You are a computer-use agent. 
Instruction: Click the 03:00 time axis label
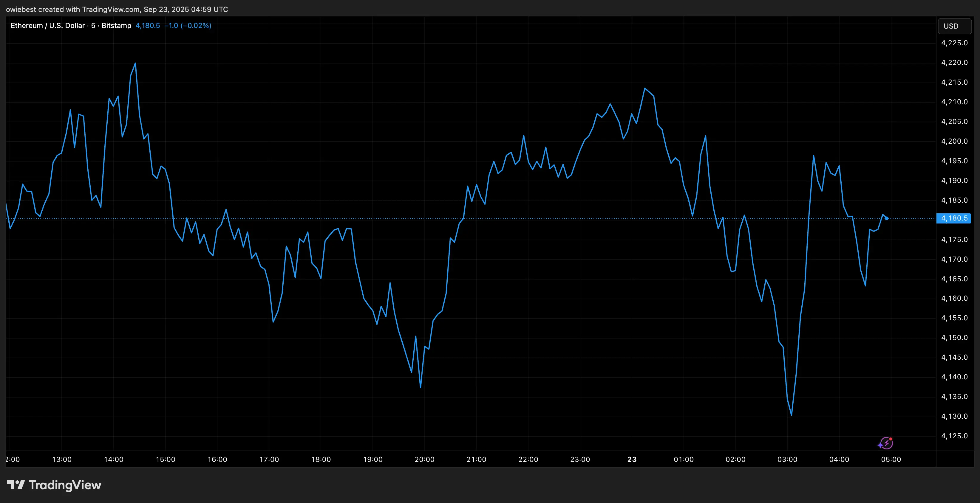pyautogui.click(x=787, y=459)
